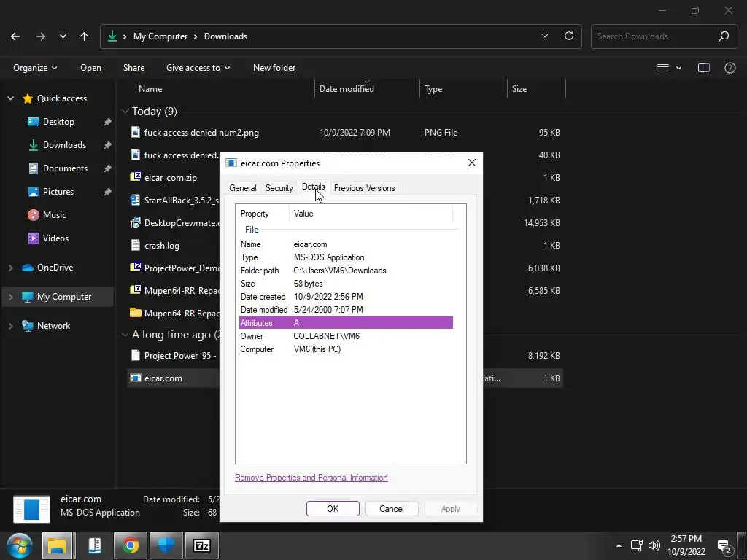Image resolution: width=747 pixels, height=560 pixels.
Task: Click Share in the command bar
Action: point(134,68)
